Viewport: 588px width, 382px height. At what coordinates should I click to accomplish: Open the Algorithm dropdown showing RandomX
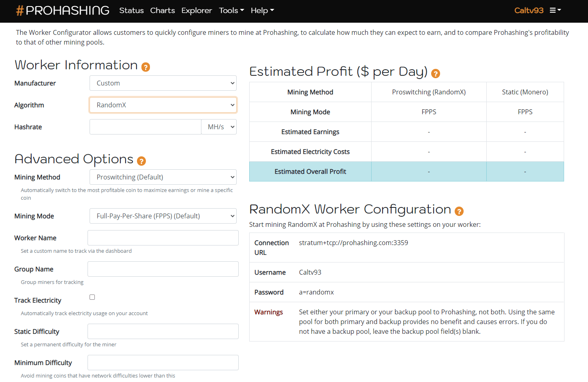[163, 105]
